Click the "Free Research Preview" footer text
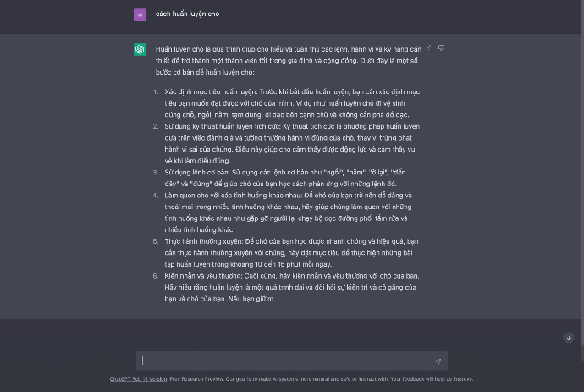Image resolution: width=584 pixels, height=392 pixels. (196, 378)
